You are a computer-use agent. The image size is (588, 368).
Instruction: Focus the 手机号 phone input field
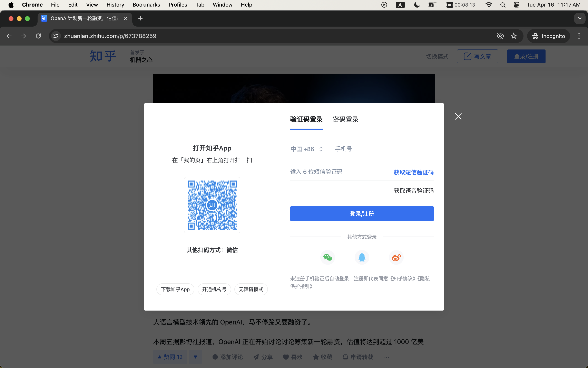tap(384, 149)
